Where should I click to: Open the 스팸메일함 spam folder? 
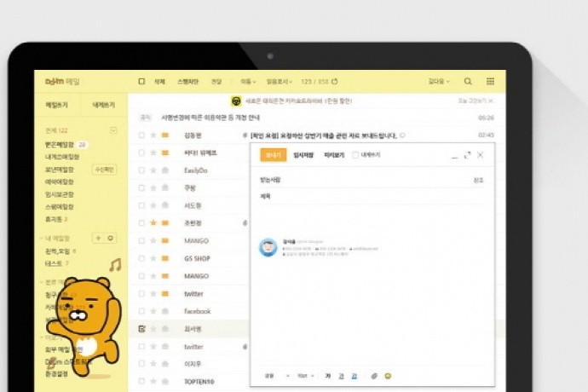click(x=60, y=207)
